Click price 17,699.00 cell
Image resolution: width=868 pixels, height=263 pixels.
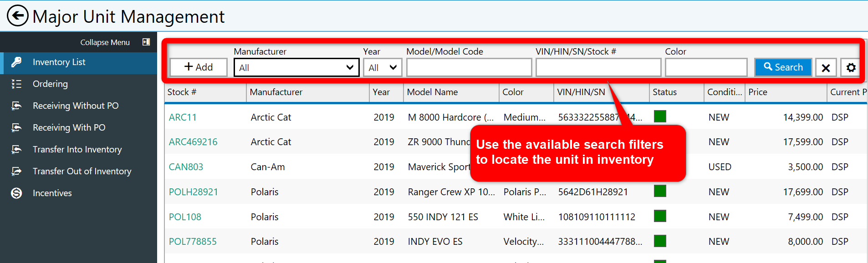pos(803,192)
